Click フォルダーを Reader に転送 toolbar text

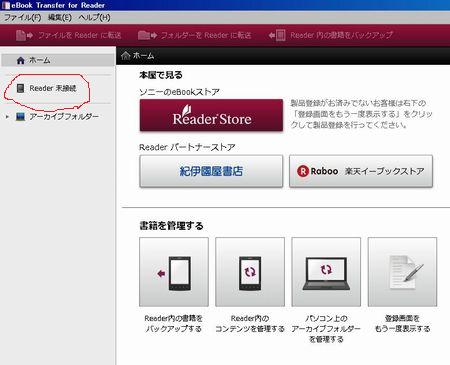206,35
